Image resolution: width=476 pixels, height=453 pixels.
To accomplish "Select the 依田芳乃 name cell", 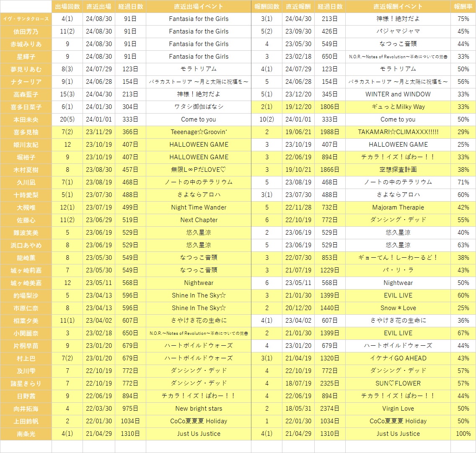I will (26, 31).
